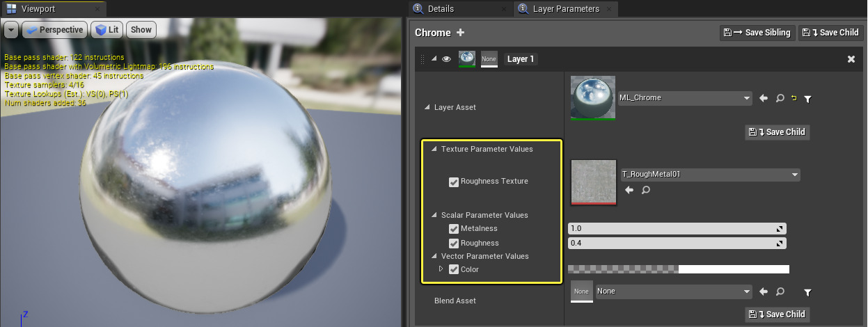The width and height of the screenshot is (868, 327).
Task: Add a new layer with the plus icon
Action: coord(460,33)
